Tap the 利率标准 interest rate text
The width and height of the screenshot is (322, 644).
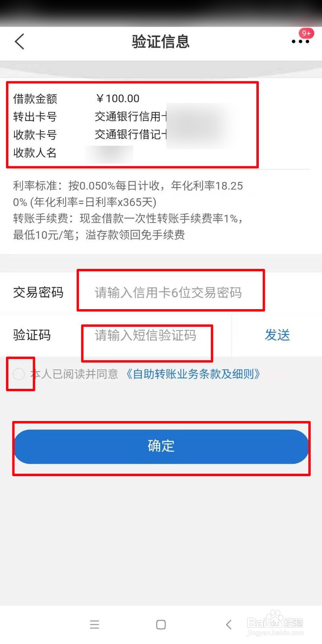[128, 194]
